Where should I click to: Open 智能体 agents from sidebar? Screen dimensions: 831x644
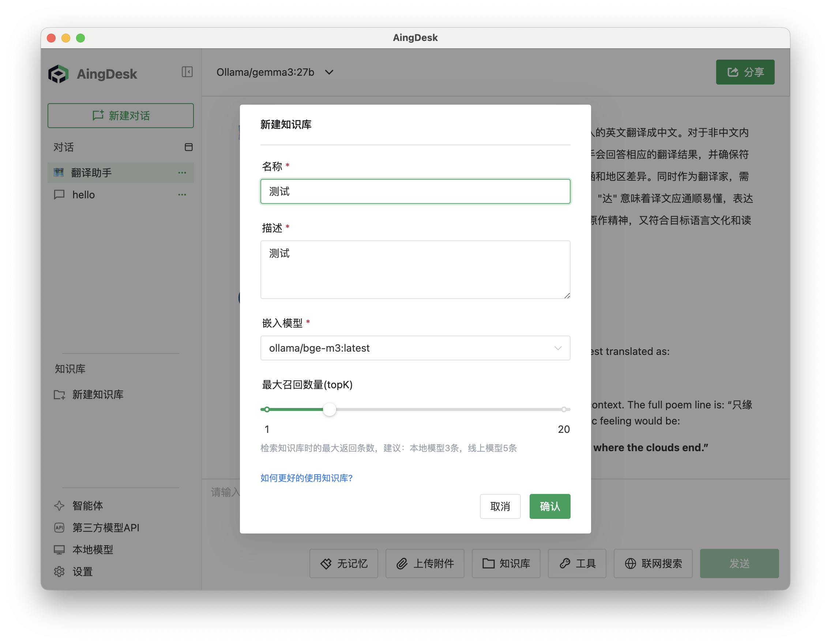[87, 506]
